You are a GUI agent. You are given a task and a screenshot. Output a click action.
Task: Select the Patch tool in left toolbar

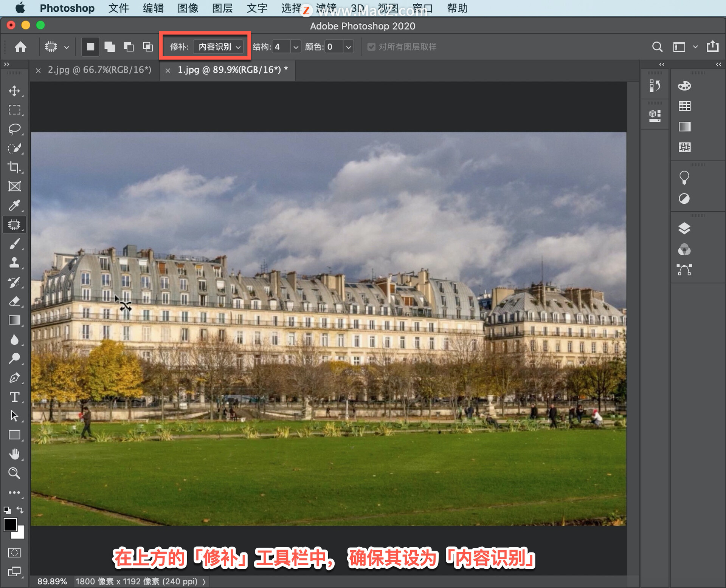point(14,225)
